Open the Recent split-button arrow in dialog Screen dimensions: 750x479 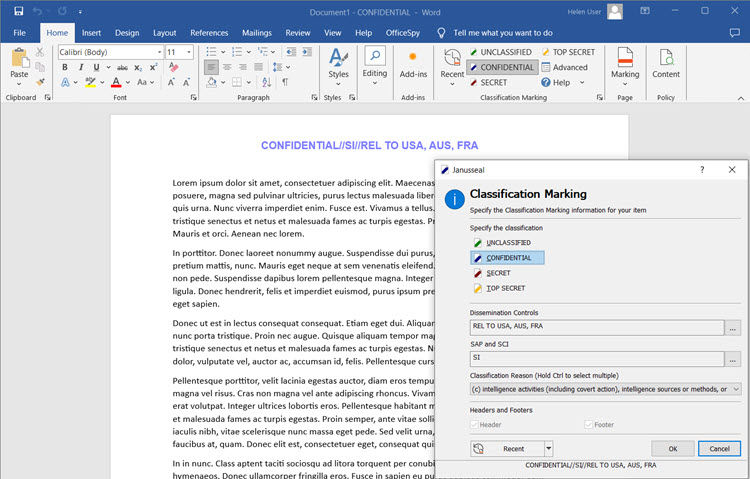[549, 448]
